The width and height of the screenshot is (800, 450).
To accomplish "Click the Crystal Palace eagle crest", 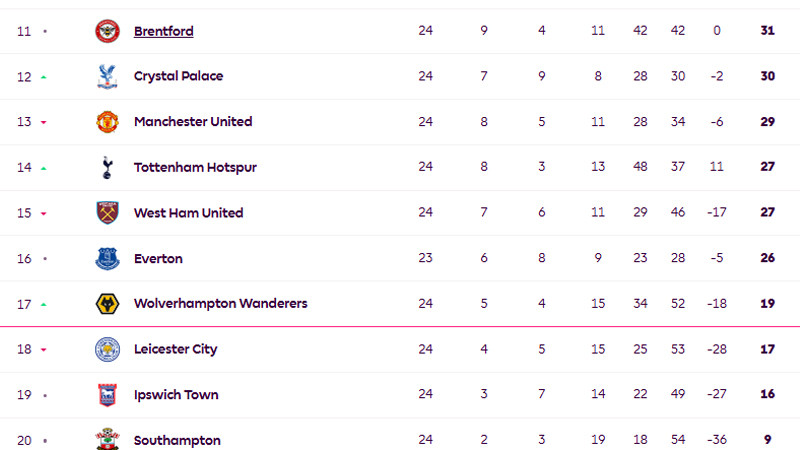I will tap(107, 77).
